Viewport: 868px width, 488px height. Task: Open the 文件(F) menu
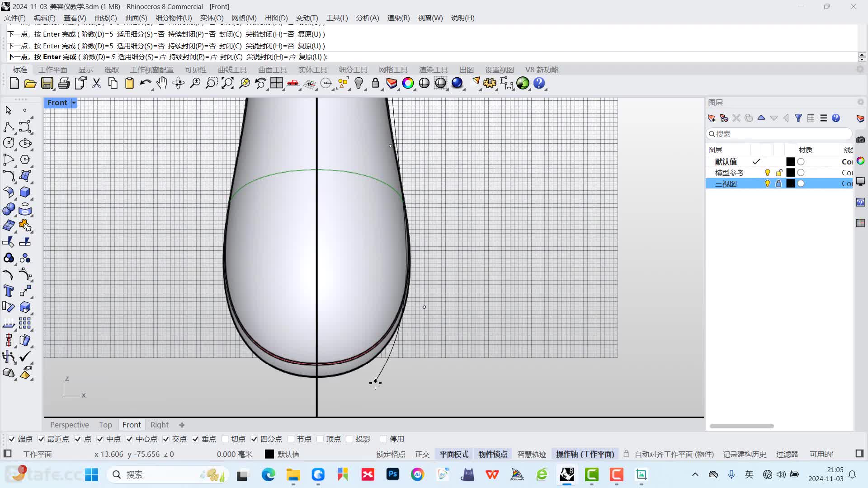15,18
